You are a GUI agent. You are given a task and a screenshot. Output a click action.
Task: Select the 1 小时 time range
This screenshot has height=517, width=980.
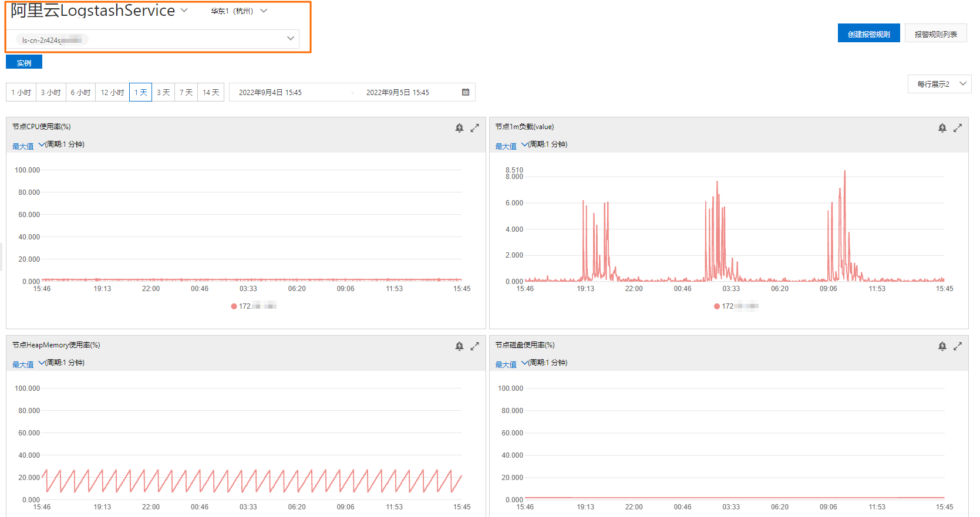tap(21, 92)
